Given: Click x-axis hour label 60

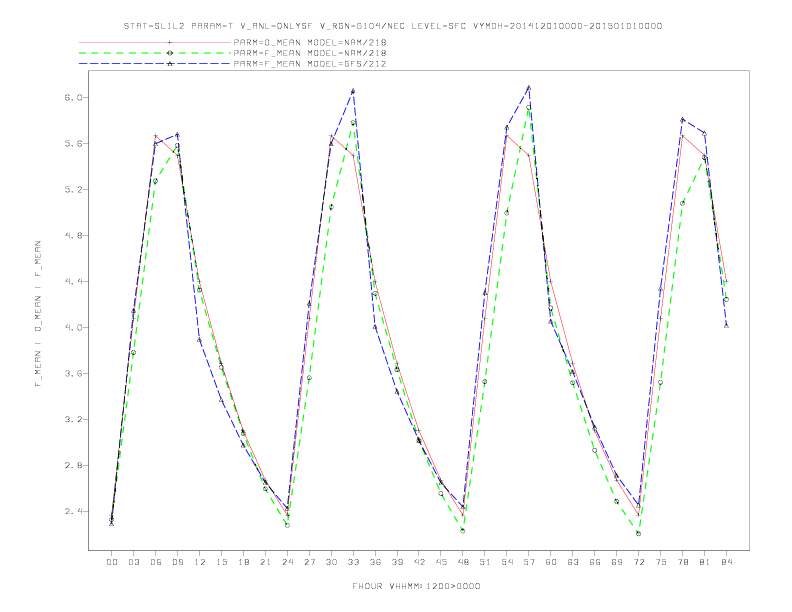Looking at the screenshot, I should 551,562.
